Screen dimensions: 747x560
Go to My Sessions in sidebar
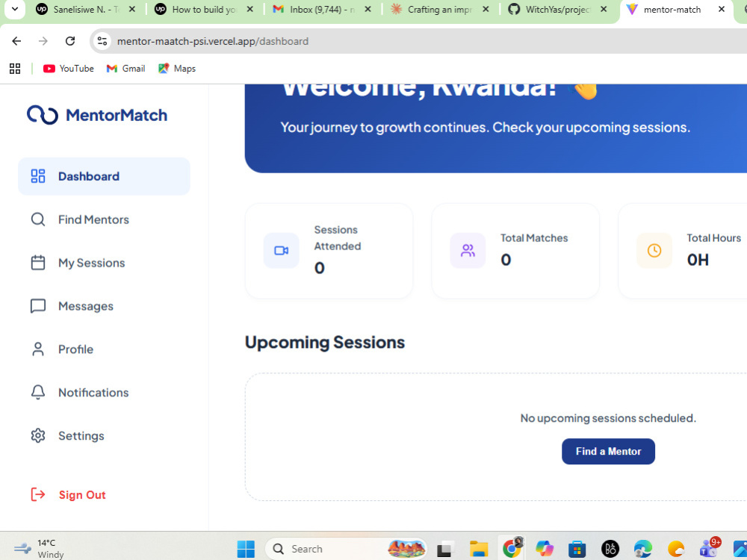pyautogui.click(x=104, y=263)
